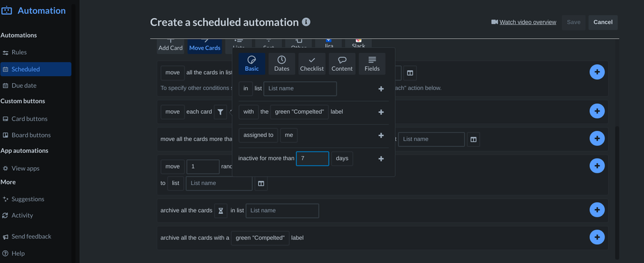This screenshot has height=263, width=644.
Task: Click the Automation robot icon in sidebar
Action: pyautogui.click(x=6, y=11)
